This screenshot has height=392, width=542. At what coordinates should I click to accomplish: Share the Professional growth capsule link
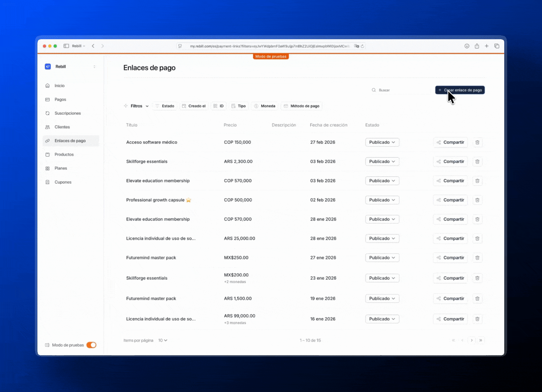point(450,200)
